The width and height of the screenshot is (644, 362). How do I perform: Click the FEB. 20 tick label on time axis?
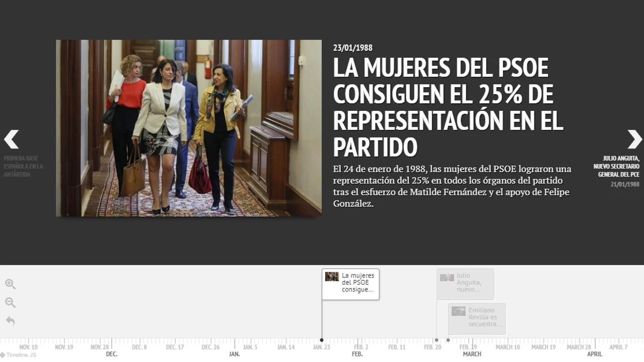pyautogui.click(x=432, y=347)
